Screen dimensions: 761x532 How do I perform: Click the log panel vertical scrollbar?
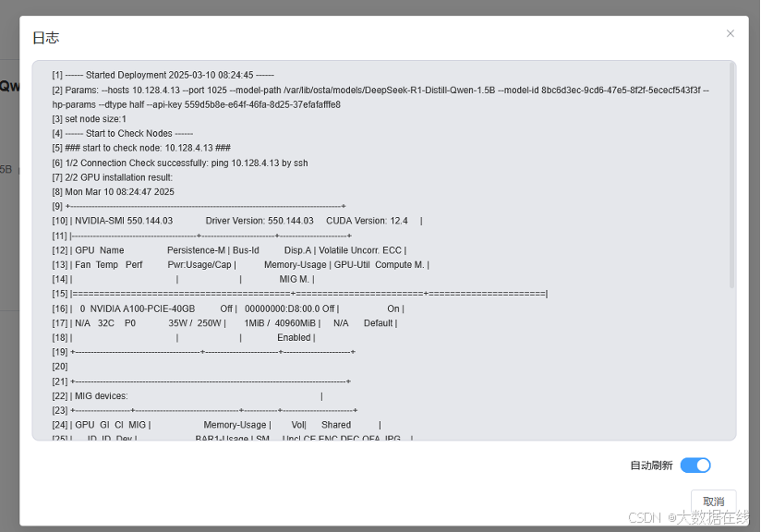click(x=731, y=175)
